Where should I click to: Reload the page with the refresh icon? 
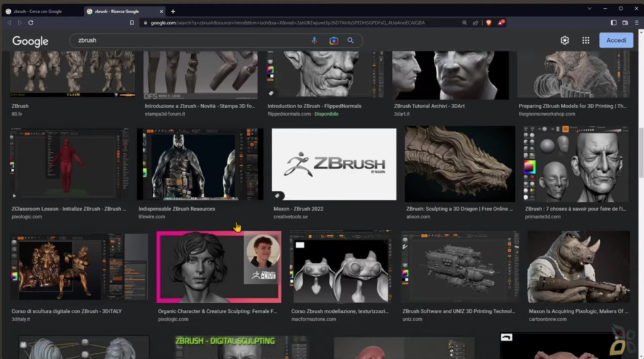point(31,23)
